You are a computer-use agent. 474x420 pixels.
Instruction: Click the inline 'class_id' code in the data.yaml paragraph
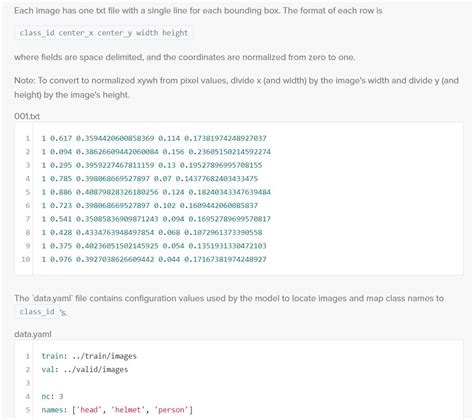(37, 312)
